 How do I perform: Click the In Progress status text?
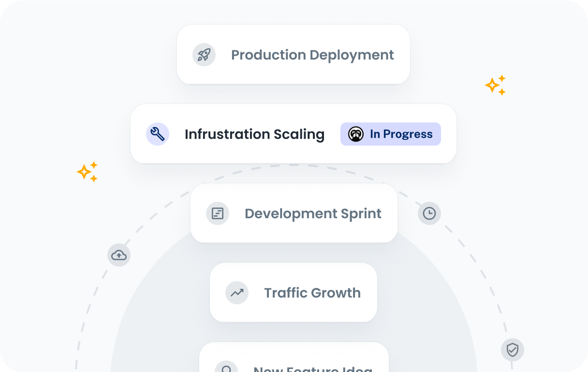(401, 134)
